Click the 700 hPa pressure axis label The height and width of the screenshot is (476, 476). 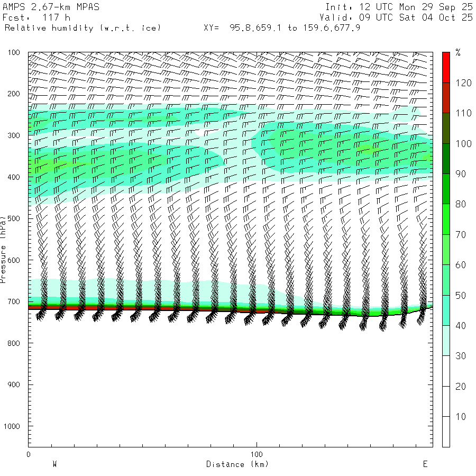[14, 302]
